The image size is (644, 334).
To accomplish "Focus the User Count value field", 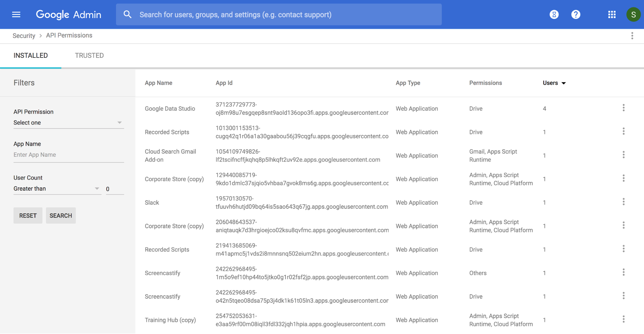I will [115, 189].
